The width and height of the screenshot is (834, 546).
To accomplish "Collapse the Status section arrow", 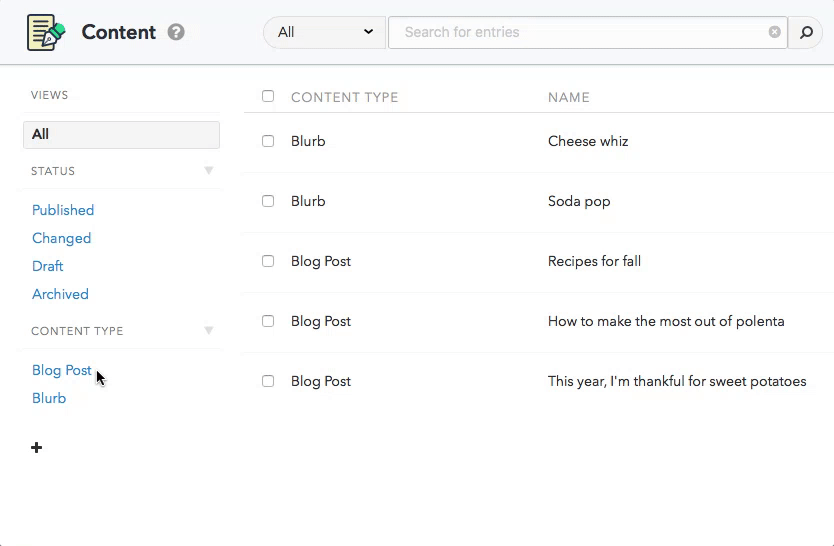I will point(209,171).
